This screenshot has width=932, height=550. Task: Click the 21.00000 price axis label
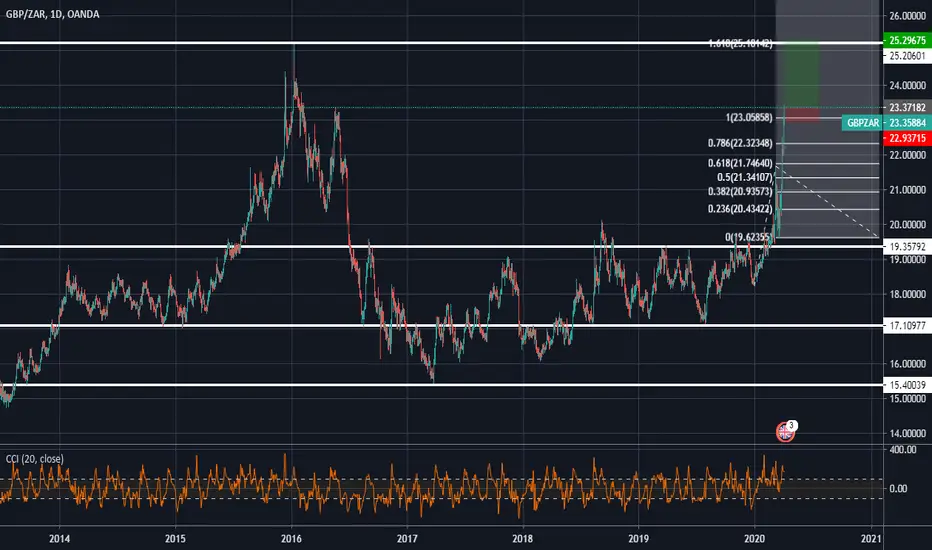908,190
